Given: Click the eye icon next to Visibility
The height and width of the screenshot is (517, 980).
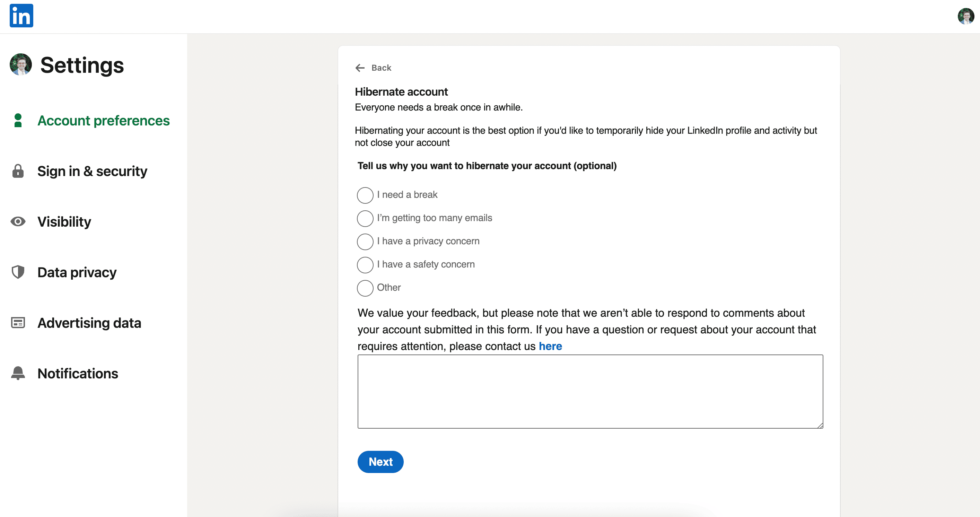Looking at the screenshot, I should click(18, 222).
